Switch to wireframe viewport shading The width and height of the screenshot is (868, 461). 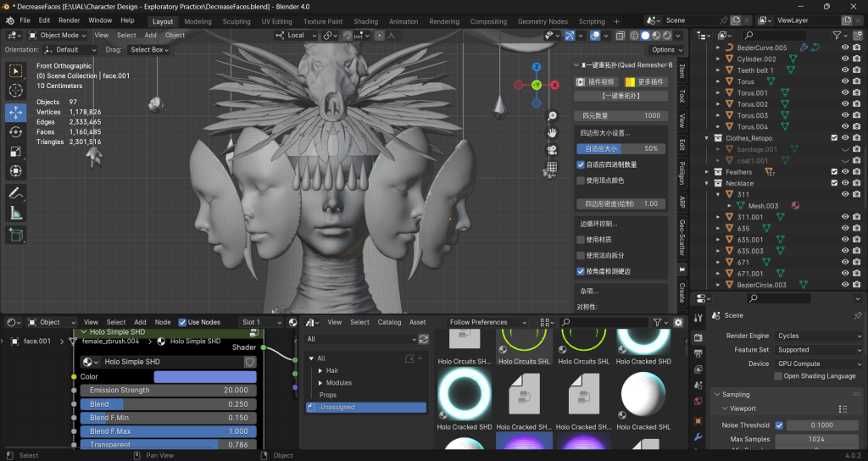(634, 36)
